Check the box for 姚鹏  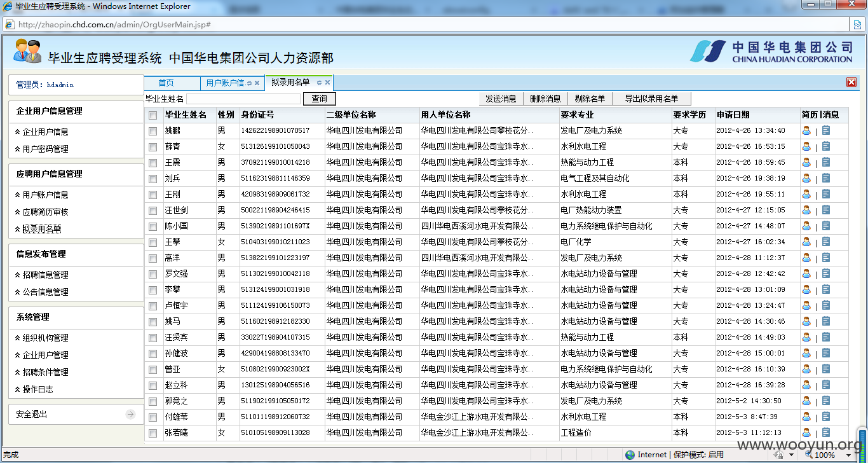[153, 131]
